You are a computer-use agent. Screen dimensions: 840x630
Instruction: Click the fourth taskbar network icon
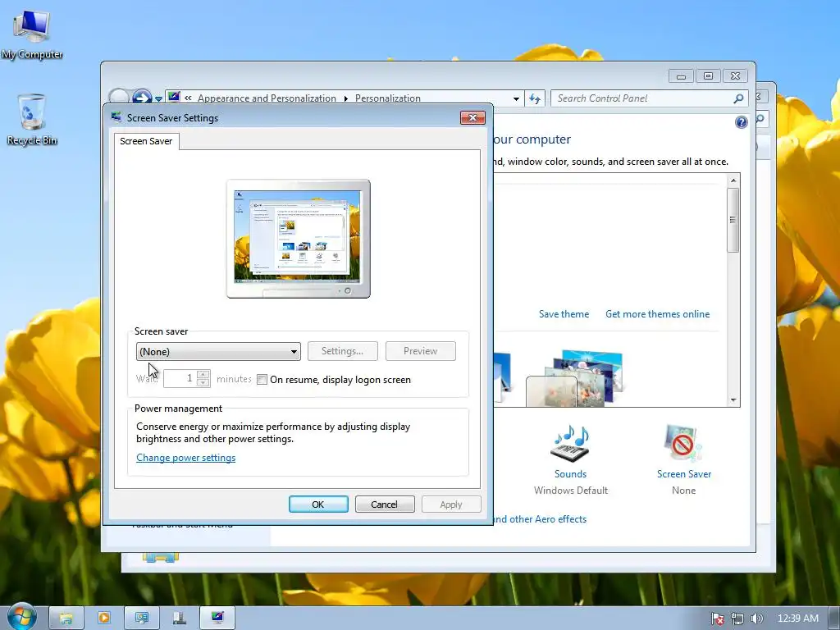coord(180,619)
